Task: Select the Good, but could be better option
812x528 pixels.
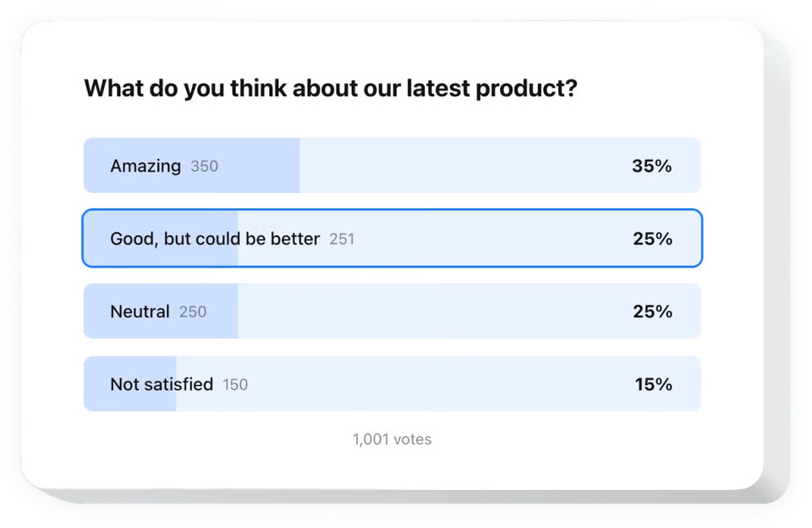Action: coord(392,239)
